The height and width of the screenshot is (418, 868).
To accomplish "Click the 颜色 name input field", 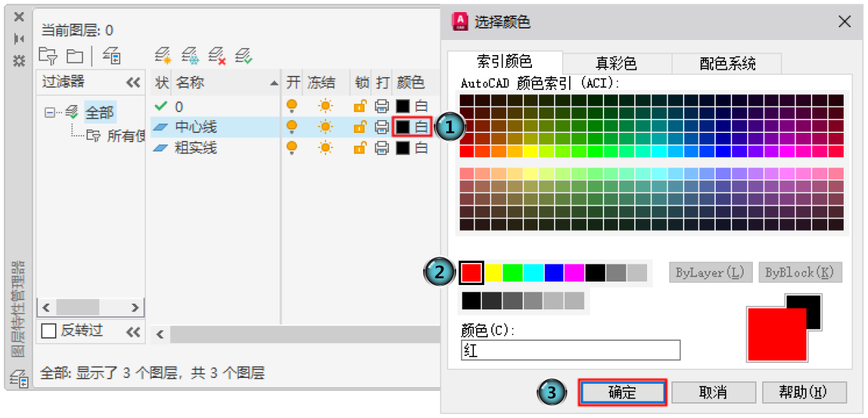I will [570, 350].
